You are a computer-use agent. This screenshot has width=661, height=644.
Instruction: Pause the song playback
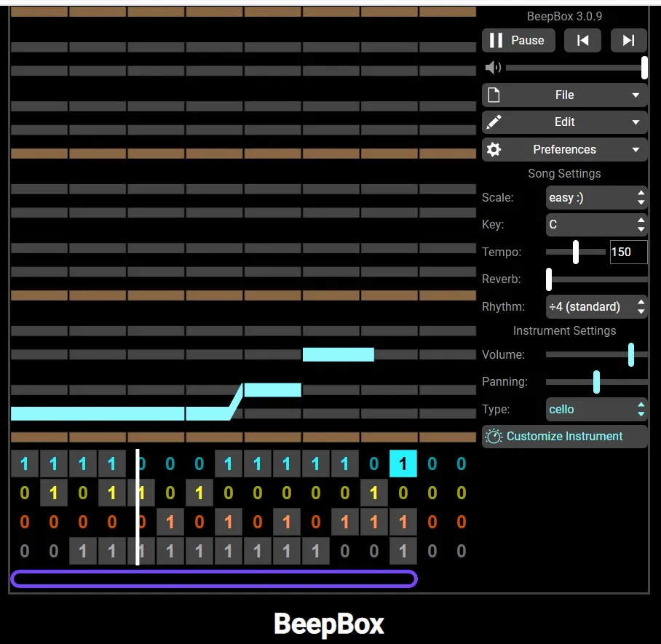tap(518, 41)
